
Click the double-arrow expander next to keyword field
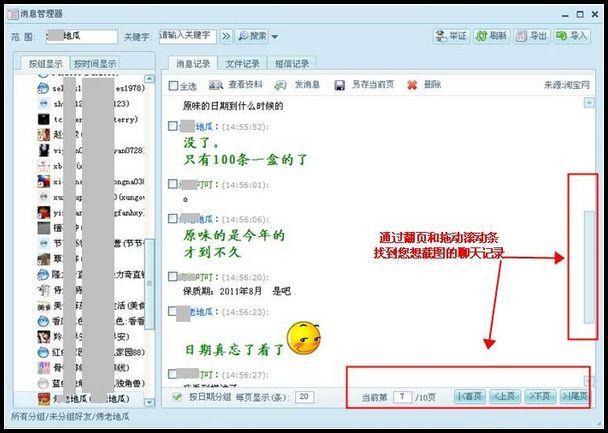click(226, 37)
